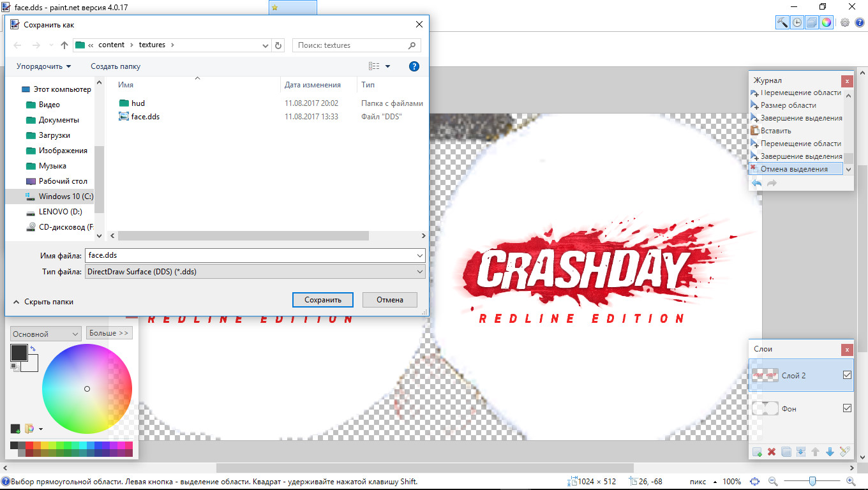Reset colors to black and white
Image resolution: width=868 pixels, height=490 pixels.
coord(14,366)
